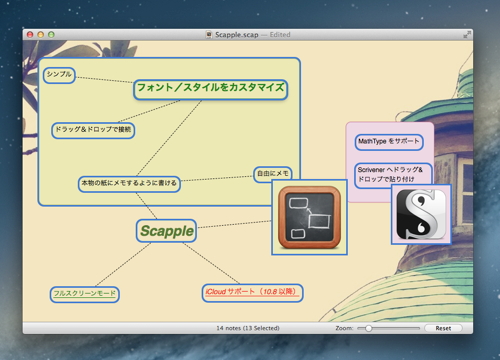The width and height of the screenshot is (500, 360).
Task: Select the フォント/スタイルをカスタマイズ note
Action: pos(211,89)
